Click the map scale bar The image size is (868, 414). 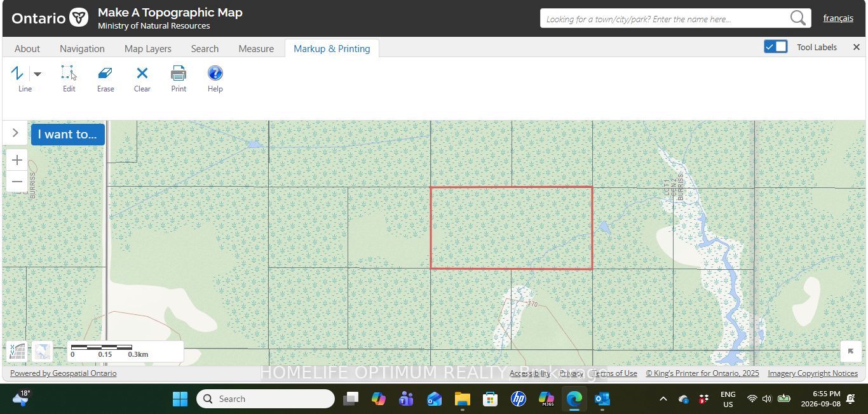(126, 351)
